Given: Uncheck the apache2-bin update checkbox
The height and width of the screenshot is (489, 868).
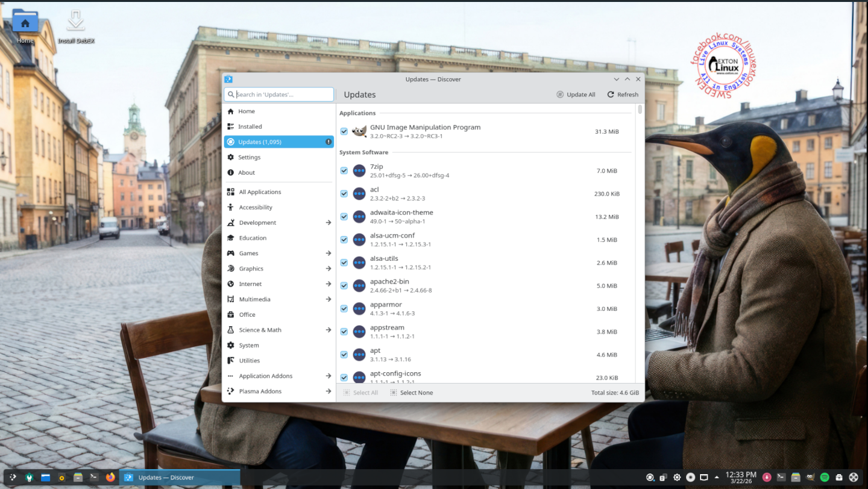Looking at the screenshot, I should (344, 286).
